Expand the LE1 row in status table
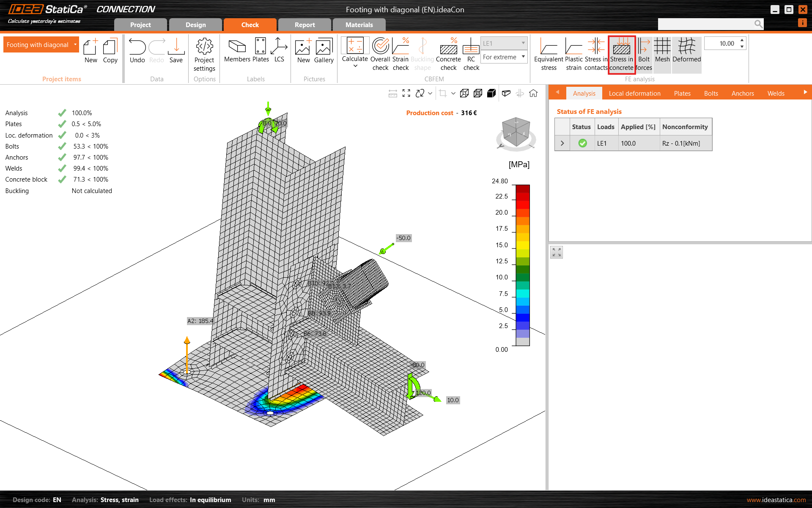The height and width of the screenshot is (508, 812). click(x=562, y=143)
